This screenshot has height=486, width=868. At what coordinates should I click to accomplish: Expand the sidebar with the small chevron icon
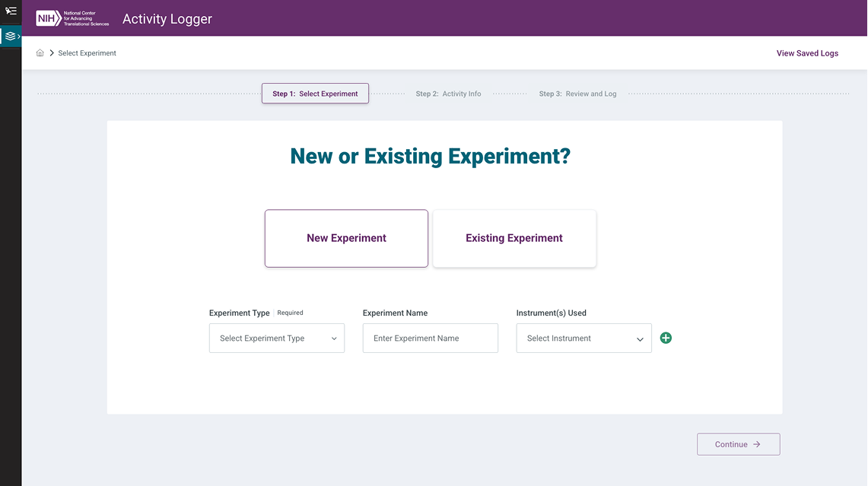point(18,35)
